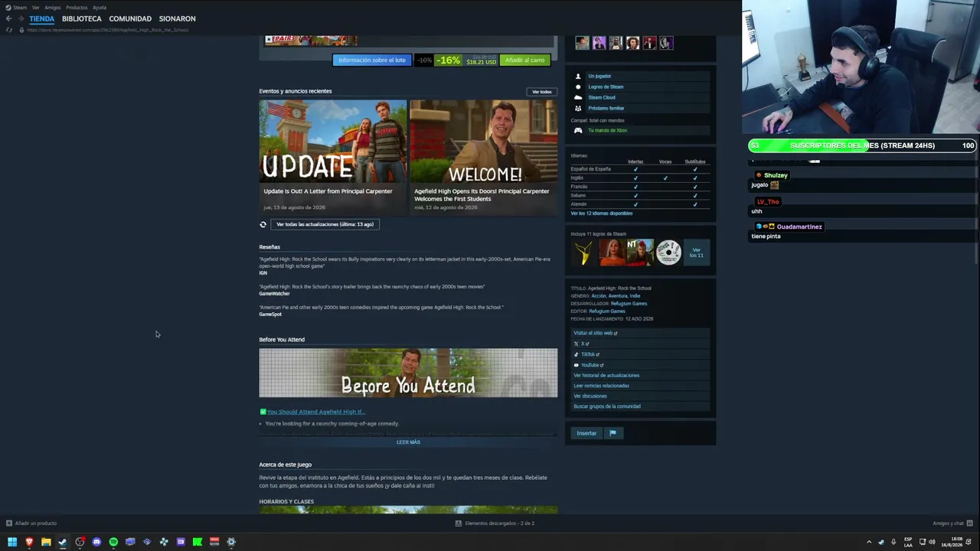Click the refresh icon beside 'Ver todas las actualizaciones'
This screenshot has height=551, width=980.
click(263, 224)
